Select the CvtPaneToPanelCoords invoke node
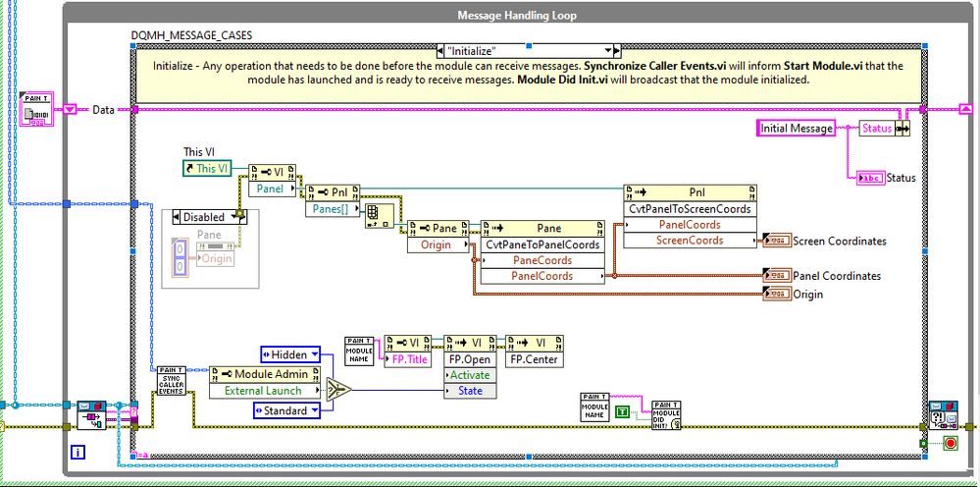 (542, 252)
